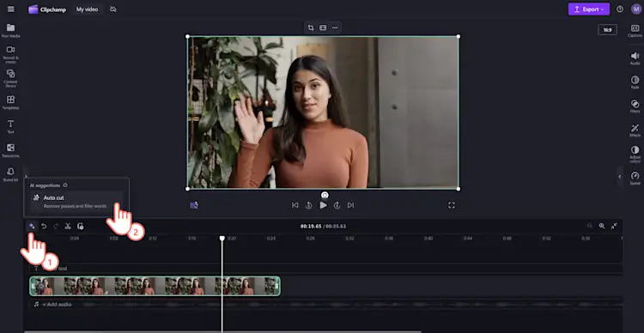
Task: Collapse the right property panel arrow
Action: click(620, 177)
